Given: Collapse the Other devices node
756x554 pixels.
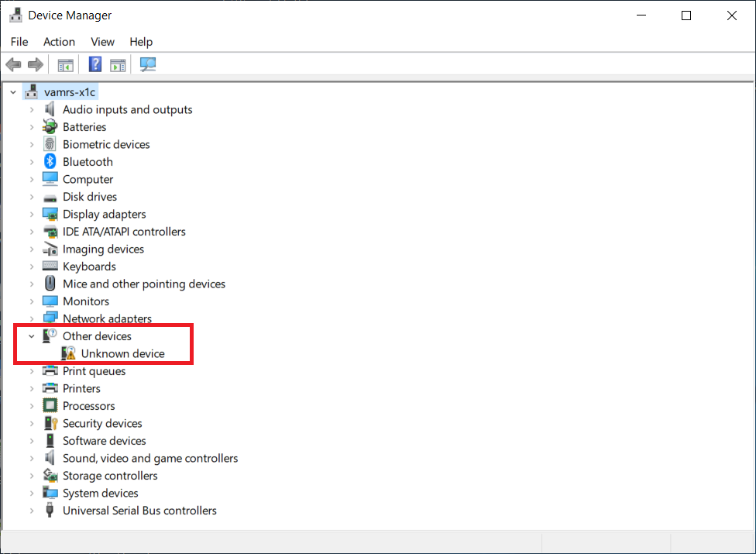Looking at the screenshot, I should (31, 336).
